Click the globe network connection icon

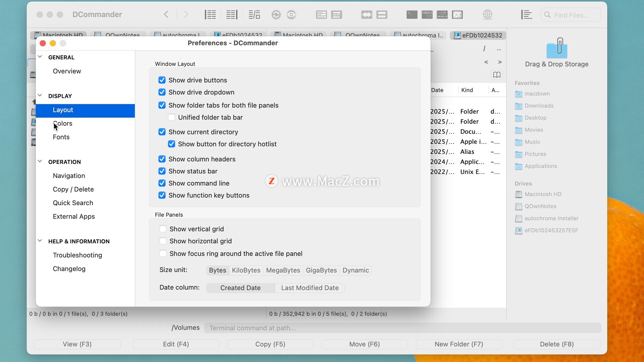[487, 14]
